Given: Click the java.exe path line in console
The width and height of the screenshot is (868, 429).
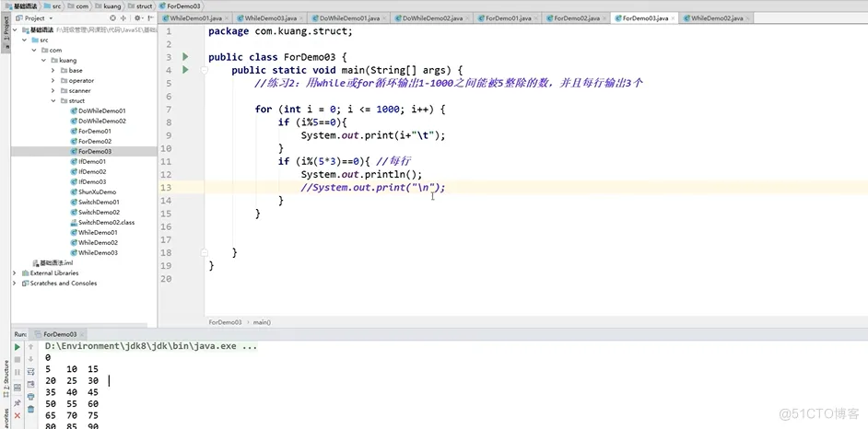Looking at the screenshot, I should tap(150, 347).
